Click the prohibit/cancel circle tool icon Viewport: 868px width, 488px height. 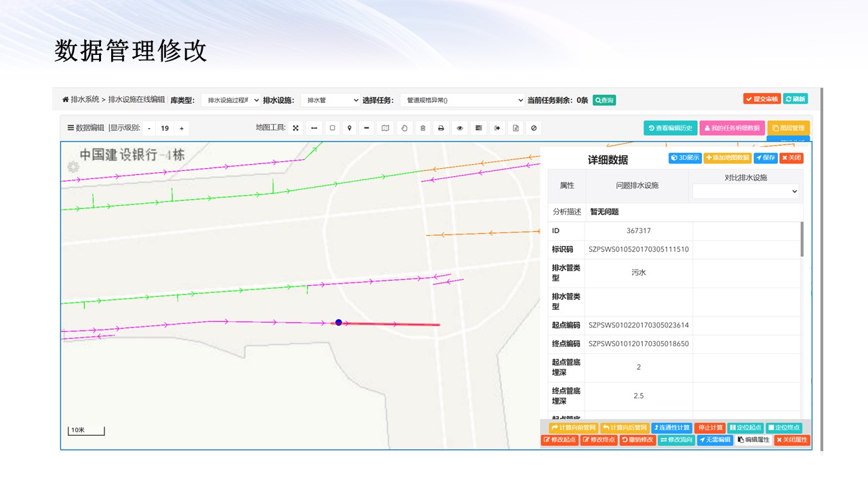(534, 128)
